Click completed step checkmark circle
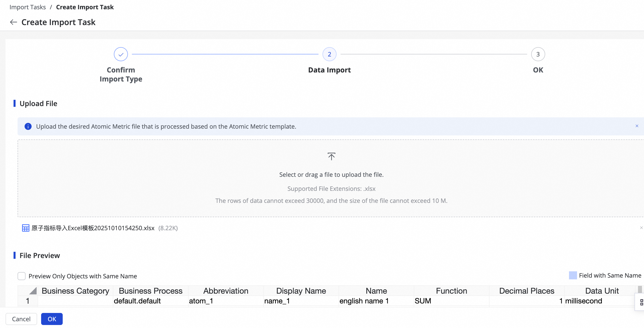644x328 pixels. click(121, 54)
